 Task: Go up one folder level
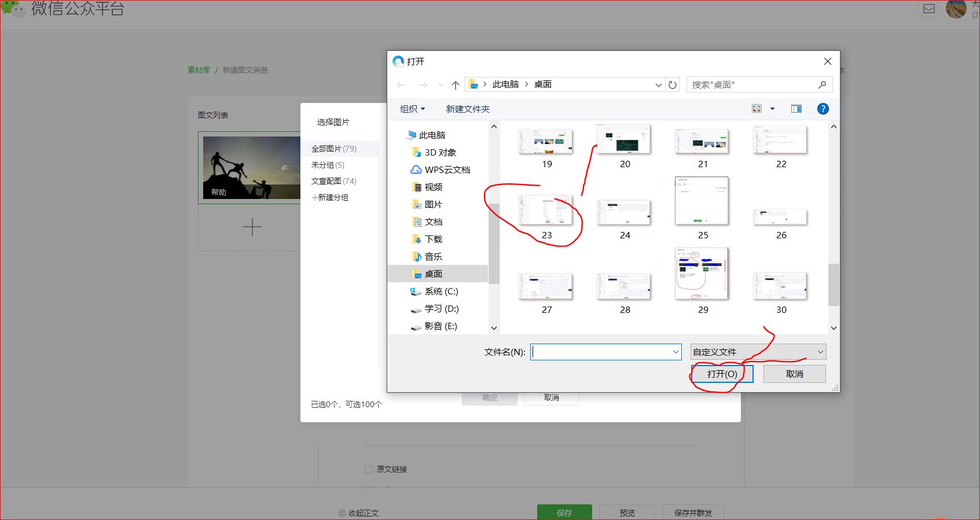(x=456, y=85)
